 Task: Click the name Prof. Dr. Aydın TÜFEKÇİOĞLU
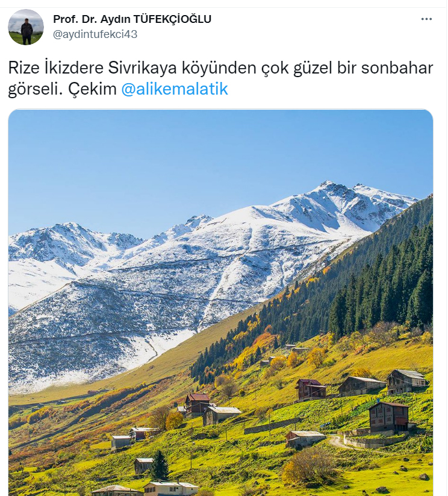[132, 19]
